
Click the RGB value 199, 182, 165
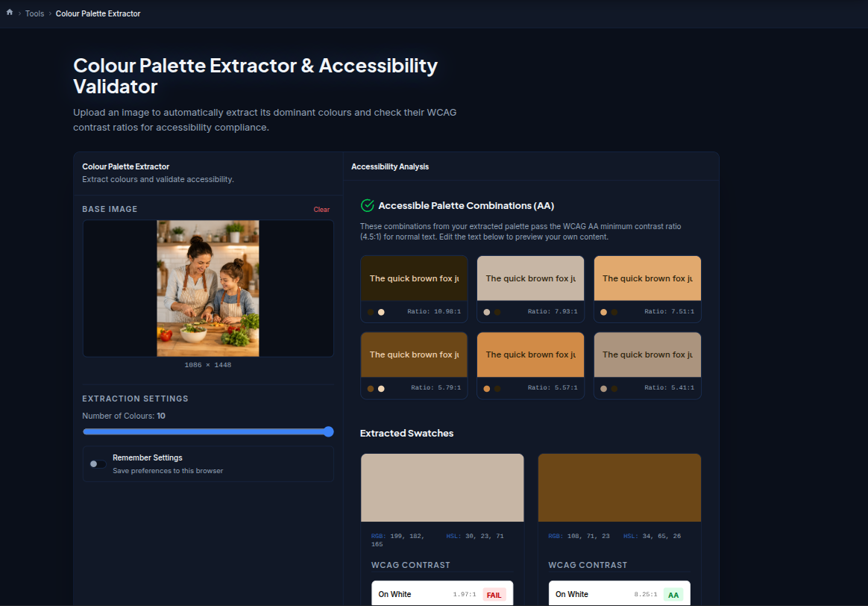tap(399, 540)
